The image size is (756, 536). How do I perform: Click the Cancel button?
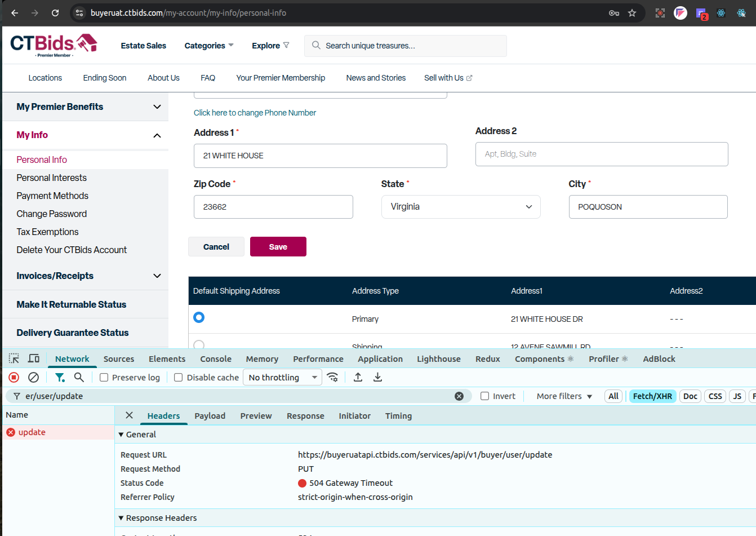point(216,247)
